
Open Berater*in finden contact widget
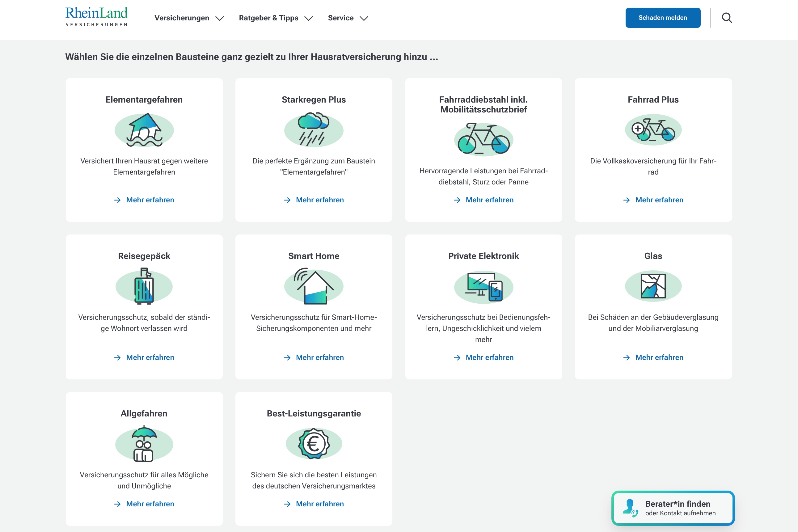[673, 508]
